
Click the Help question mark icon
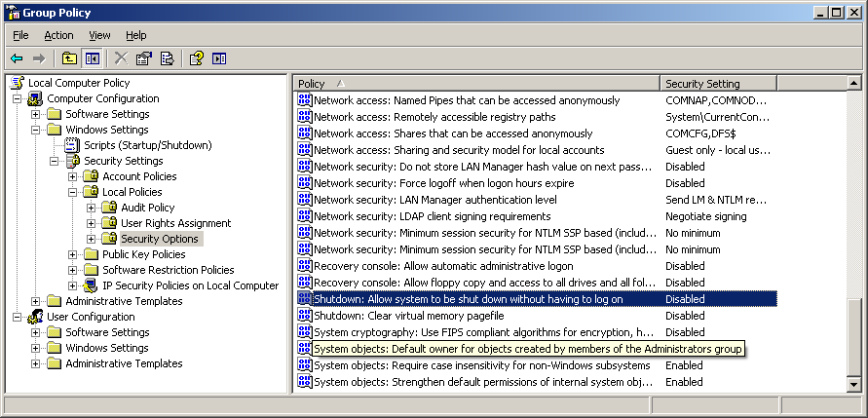(196, 58)
